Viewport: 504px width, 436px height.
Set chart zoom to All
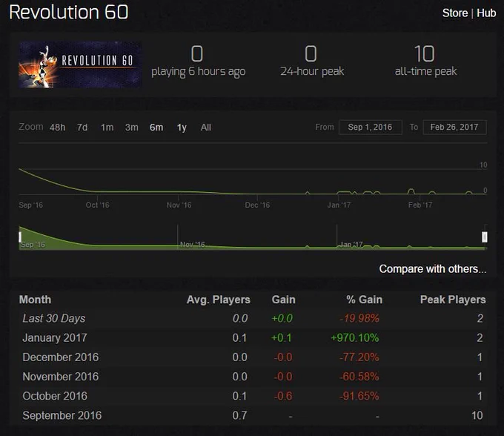[x=206, y=128]
